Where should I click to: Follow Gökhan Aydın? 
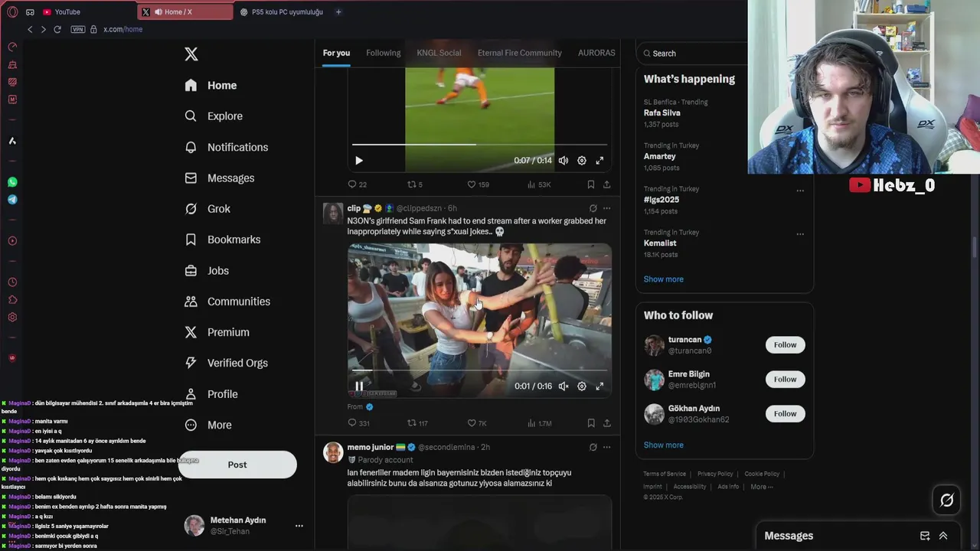click(785, 414)
